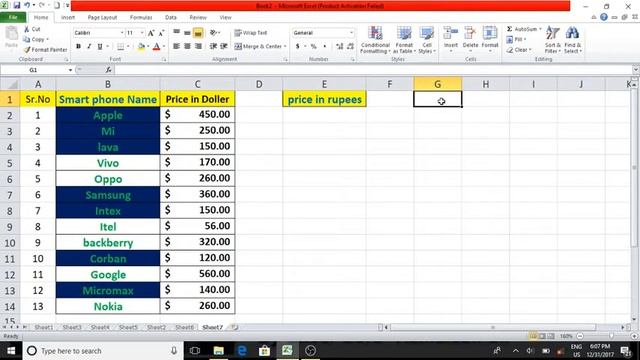Click the red Font Color button

point(156,47)
